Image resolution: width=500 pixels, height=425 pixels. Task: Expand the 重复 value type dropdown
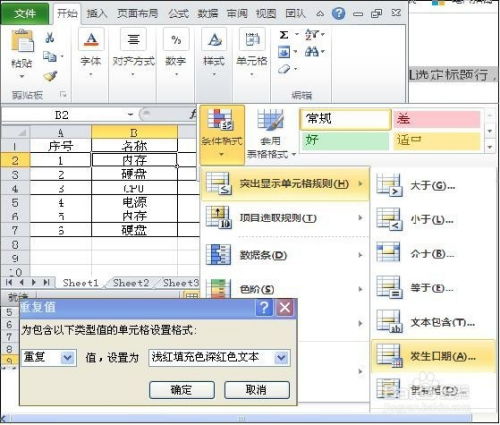coord(67,358)
